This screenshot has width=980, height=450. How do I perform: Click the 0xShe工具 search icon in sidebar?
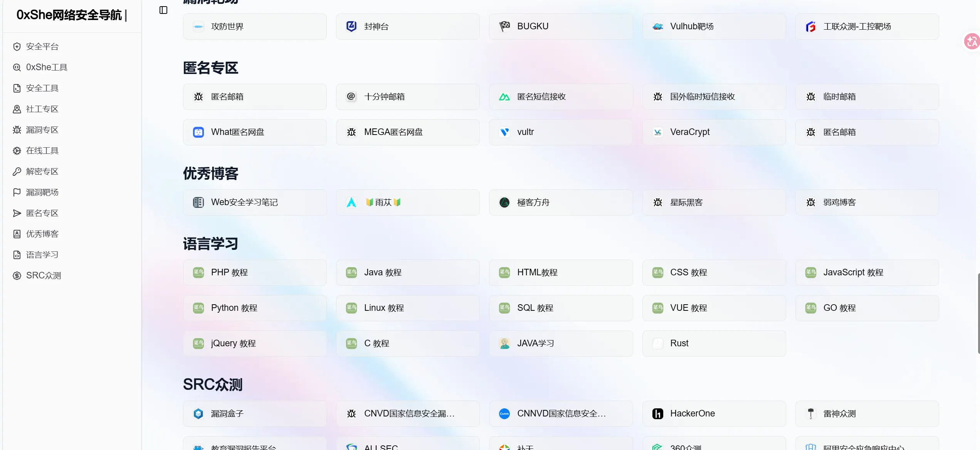click(x=17, y=67)
